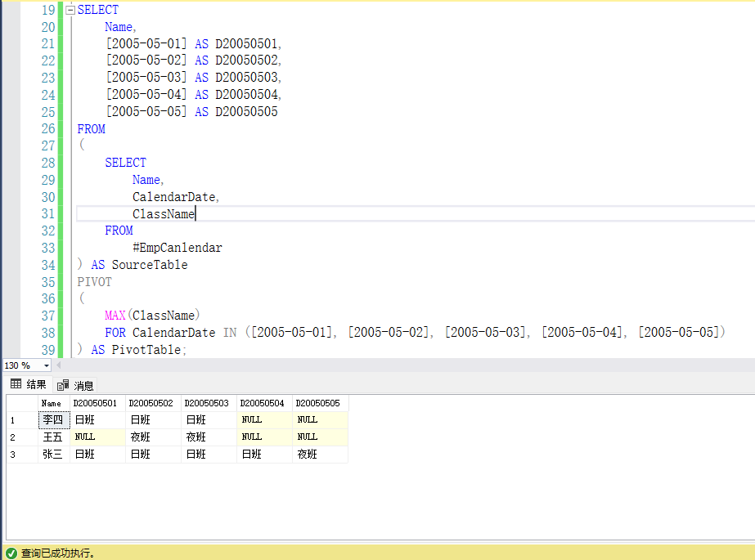The width and height of the screenshot is (755, 560).
Task: Click the 消息 tab icon
Action: pyautogui.click(x=63, y=385)
